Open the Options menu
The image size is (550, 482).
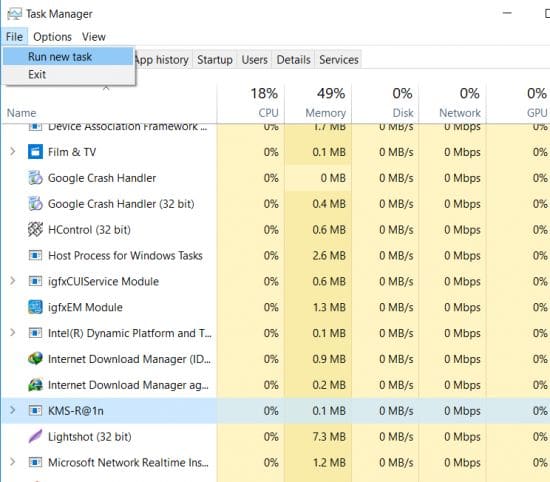pos(52,37)
